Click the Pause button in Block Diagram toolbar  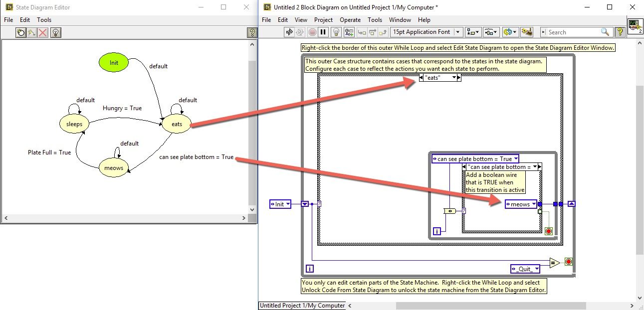[x=323, y=32]
